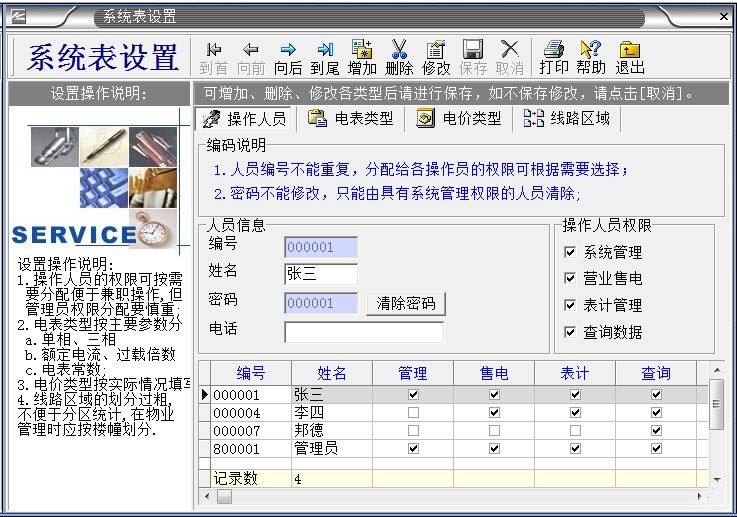Screen dimensions: 737x517
Task: Open 打印 (print) from the toolbar
Action: (553, 58)
